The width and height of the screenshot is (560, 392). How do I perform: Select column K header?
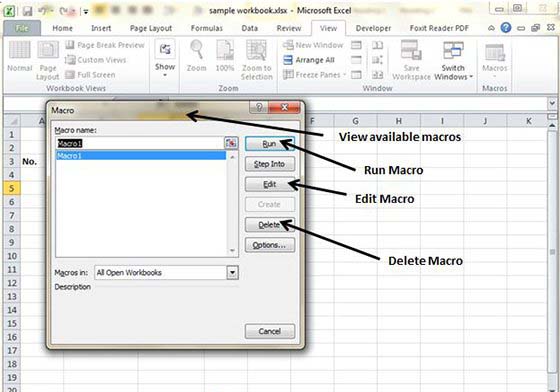[528, 121]
